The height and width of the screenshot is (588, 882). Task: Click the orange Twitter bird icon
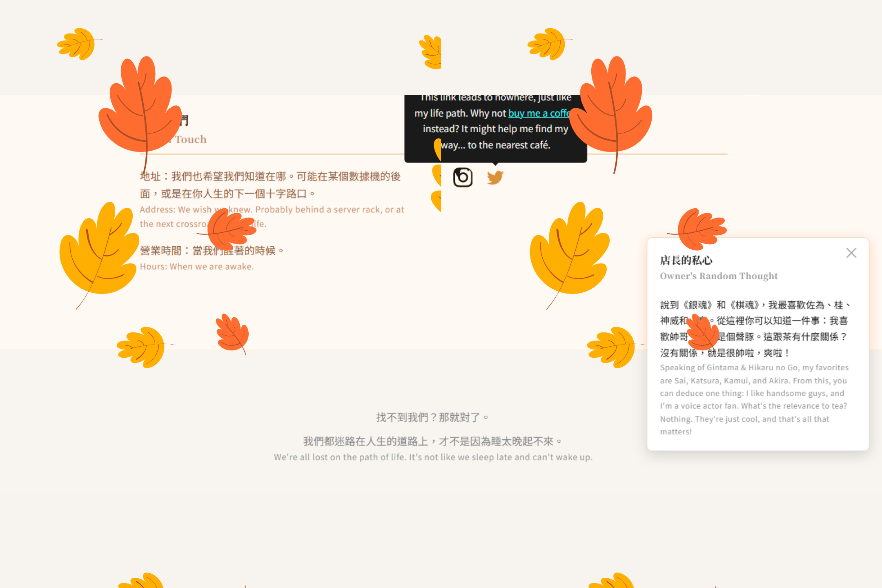point(495,178)
